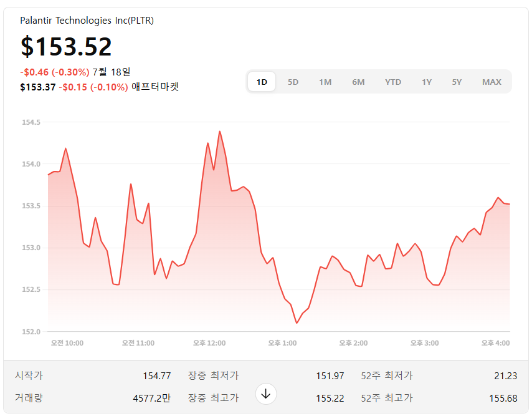Click the 장중 최고가 label

tap(214, 398)
